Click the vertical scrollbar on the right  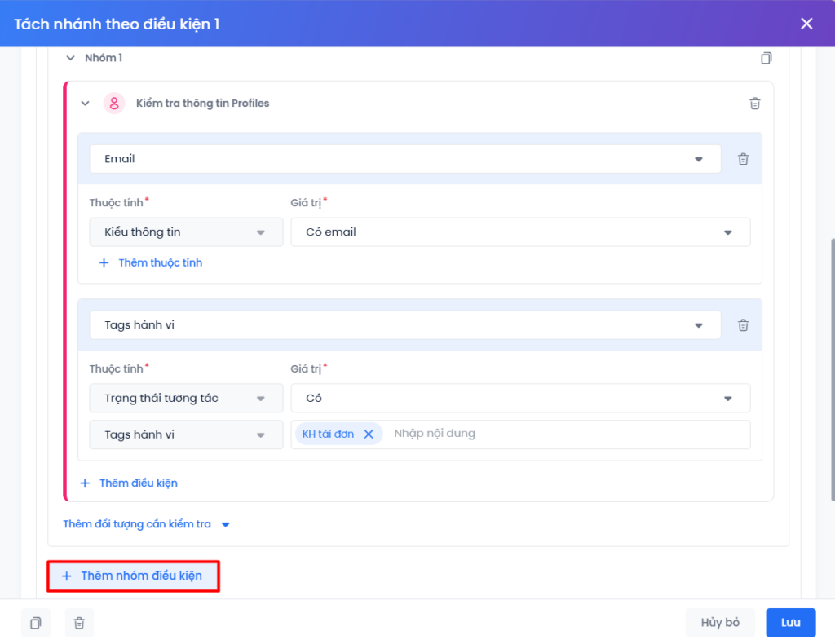[832, 370]
